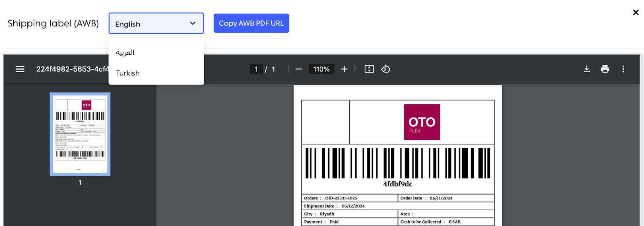
Task: Zoom in the PDF with plus icon
Action: (x=344, y=69)
